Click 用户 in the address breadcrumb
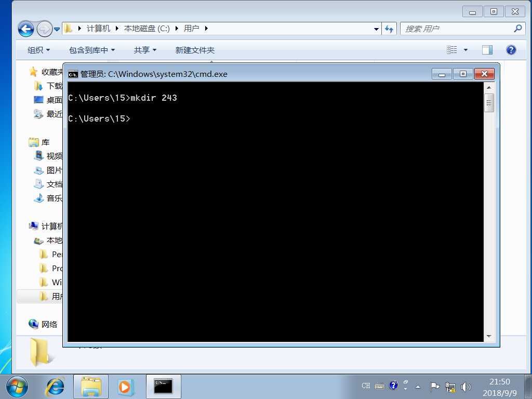This screenshot has height=399, width=532. coord(191,29)
